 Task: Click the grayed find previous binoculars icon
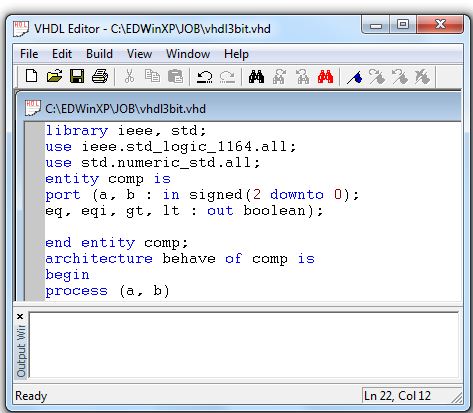[x=302, y=77]
